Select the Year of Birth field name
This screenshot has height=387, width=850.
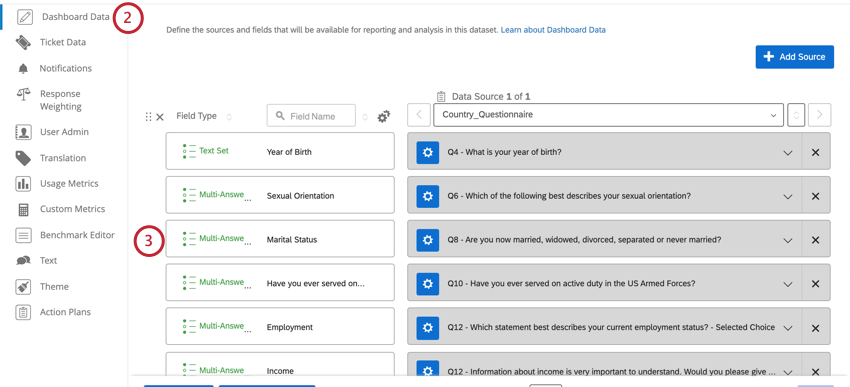[x=289, y=152]
